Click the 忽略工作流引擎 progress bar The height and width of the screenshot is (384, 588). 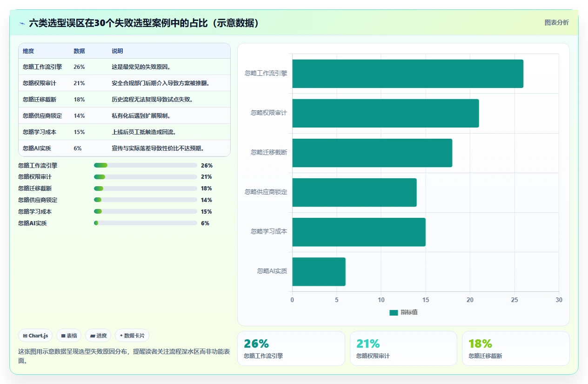coord(146,165)
